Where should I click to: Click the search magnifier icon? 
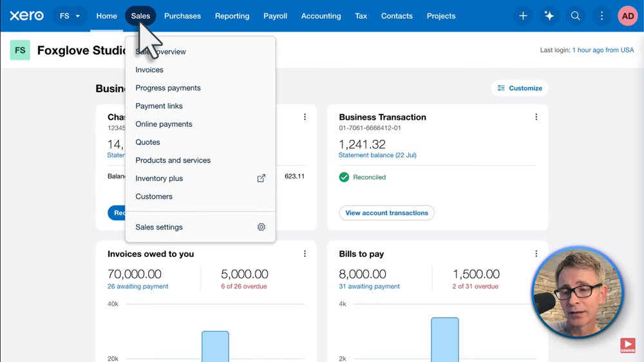click(x=575, y=16)
